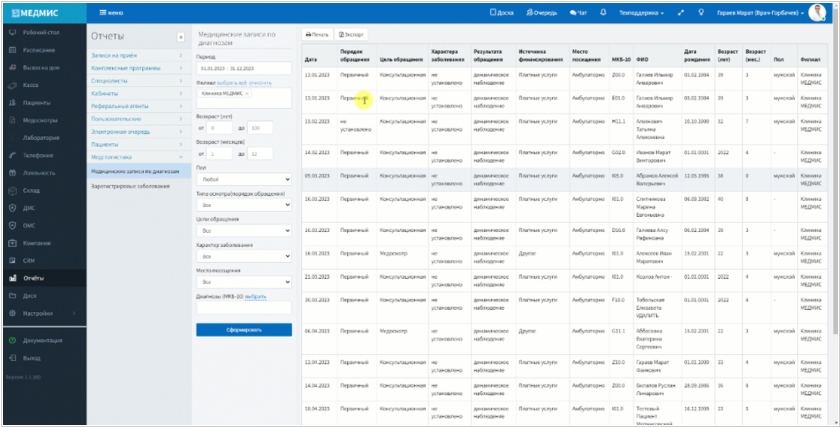Open the Телефония section
This screenshot has height=427, width=840.
(38, 155)
